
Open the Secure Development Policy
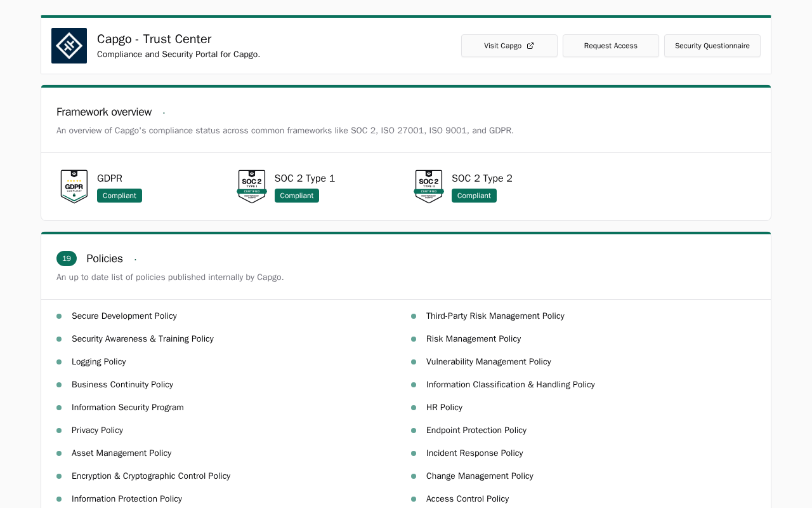tap(124, 316)
